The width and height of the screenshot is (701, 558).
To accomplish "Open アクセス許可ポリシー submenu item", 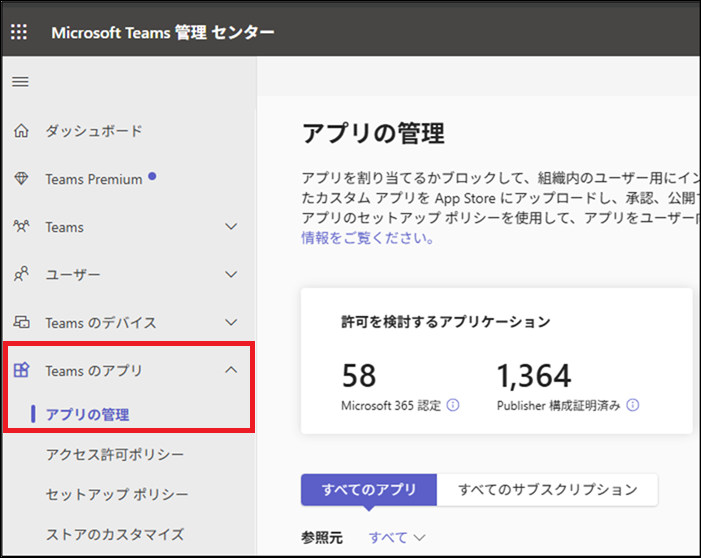I will click(x=115, y=454).
